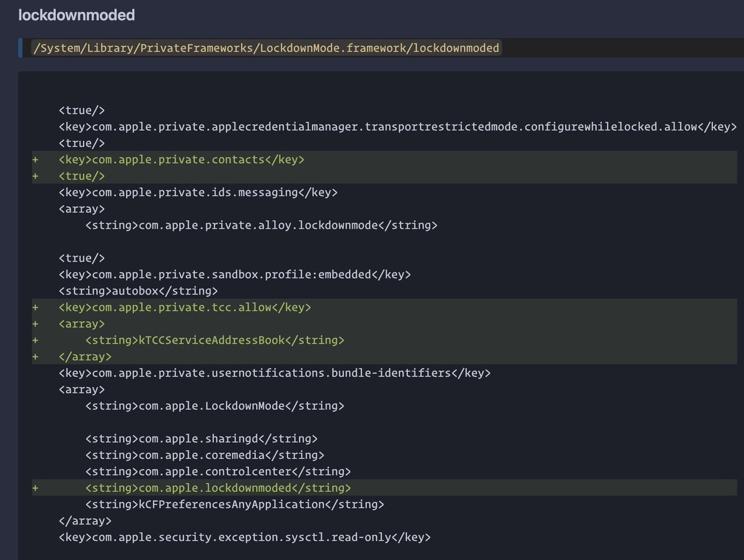
Task: Click the com.apple.controlcenter string line
Action: point(218,471)
